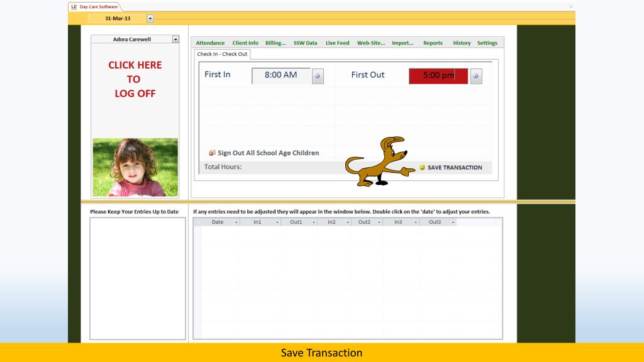Select the Day Care Software window tab
Viewport: 644px width, 362px height.
(x=96, y=6)
